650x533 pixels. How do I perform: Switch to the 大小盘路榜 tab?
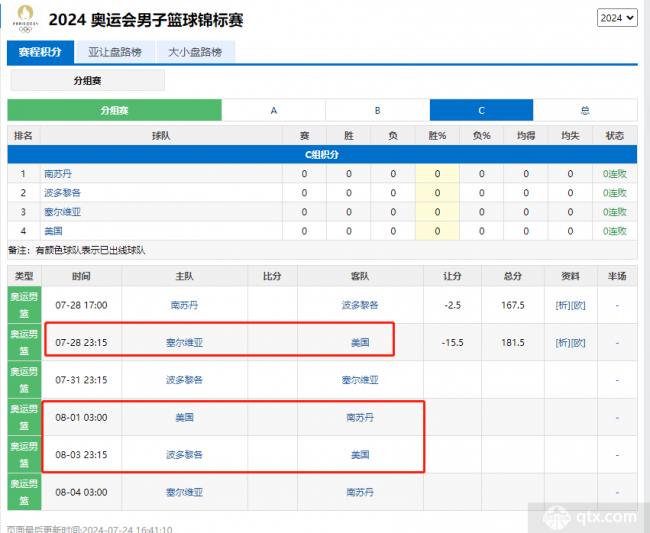195,52
